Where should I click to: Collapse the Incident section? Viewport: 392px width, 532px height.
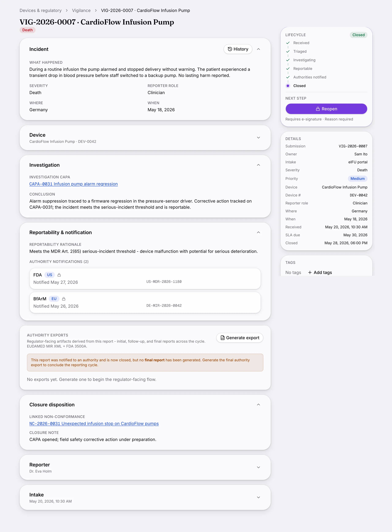(x=258, y=49)
